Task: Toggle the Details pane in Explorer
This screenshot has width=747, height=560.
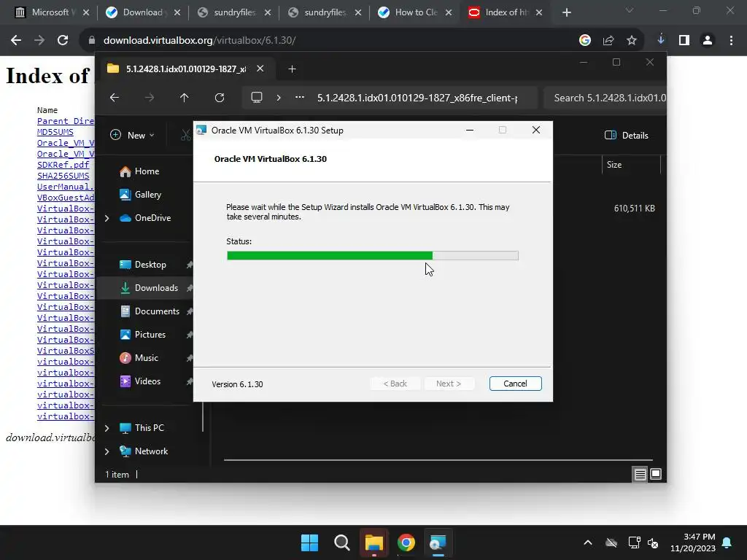Action: tap(626, 135)
